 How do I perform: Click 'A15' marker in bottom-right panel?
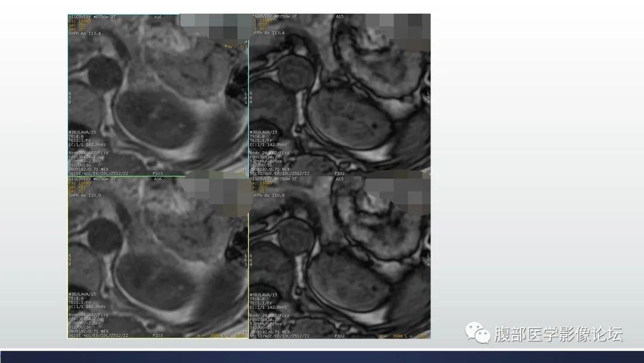339,179
